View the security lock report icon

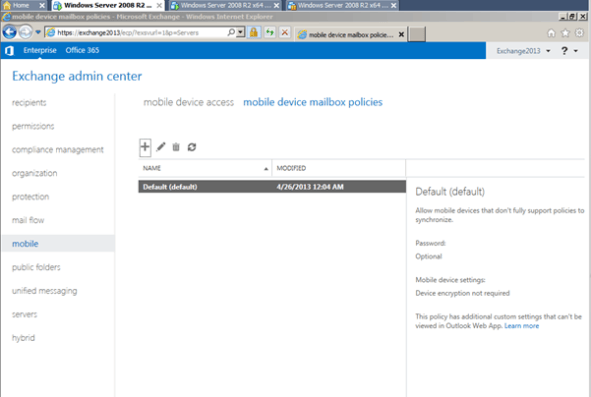click(x=254, y=32)
